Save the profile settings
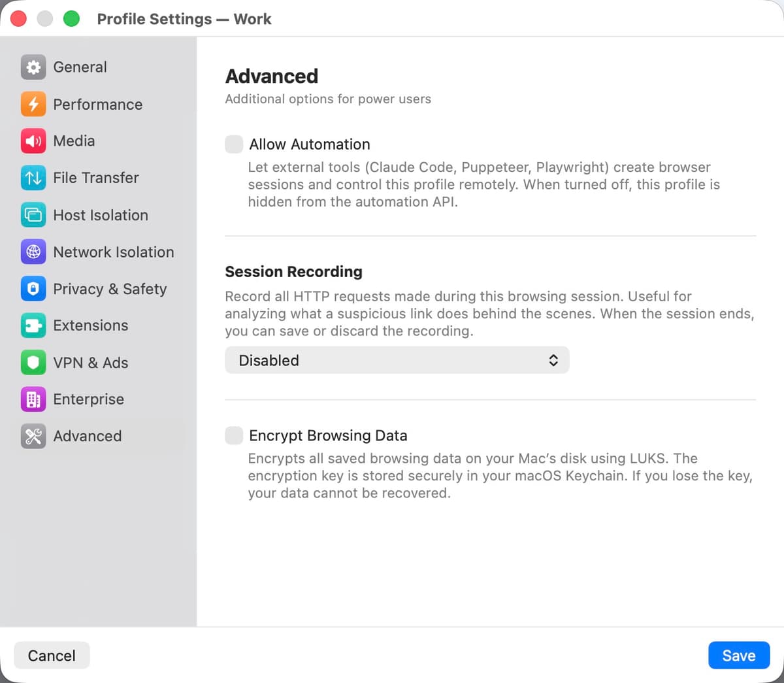The width and height of the screenshot is (784, 683). click(x=739, y=656)
